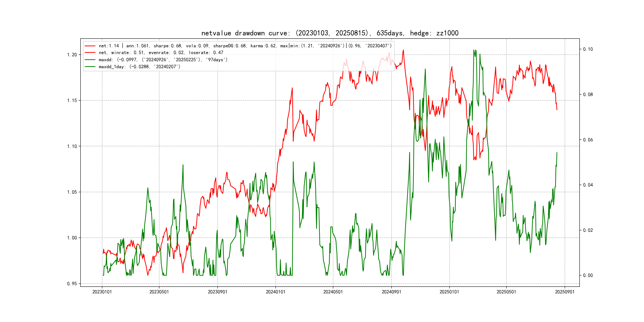The width and height of the screenshot is (644, 322).
Task: Click the red line swatch beside 'net:1.14'
Action: click(x=90, y=46)
